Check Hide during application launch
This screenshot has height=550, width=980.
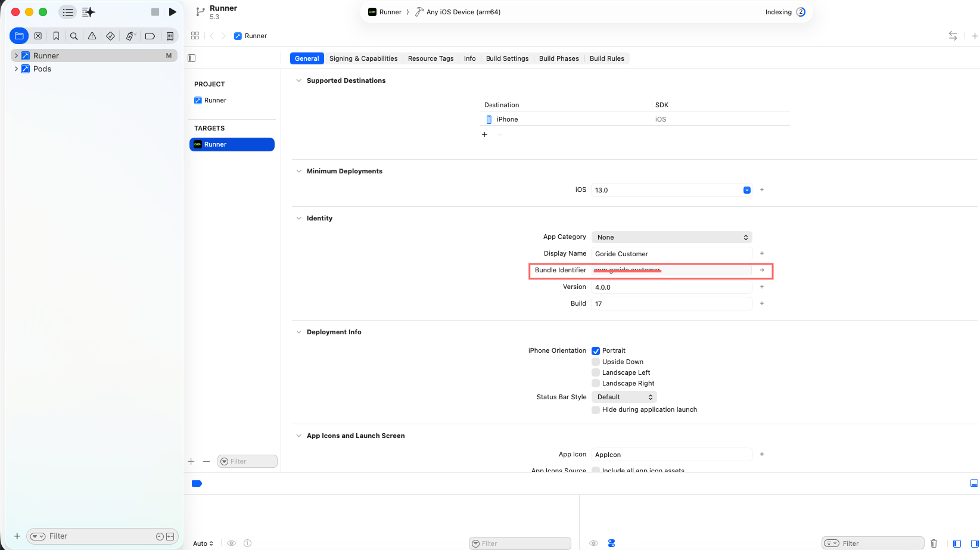596,410
